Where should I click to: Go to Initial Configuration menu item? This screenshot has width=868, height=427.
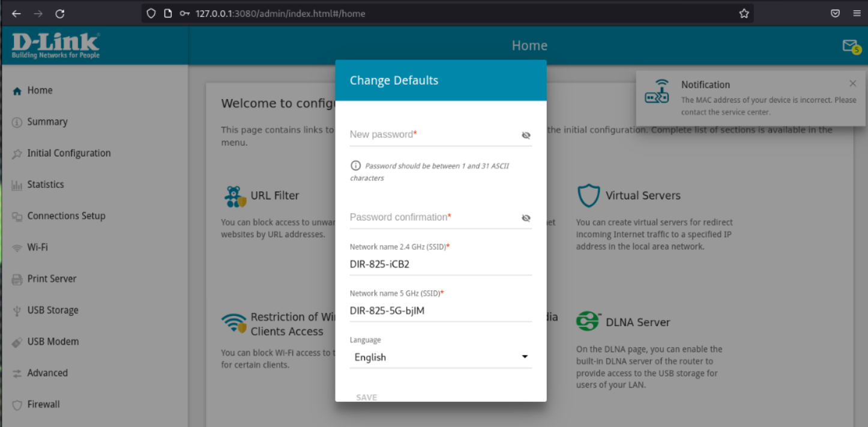point(68,153)
